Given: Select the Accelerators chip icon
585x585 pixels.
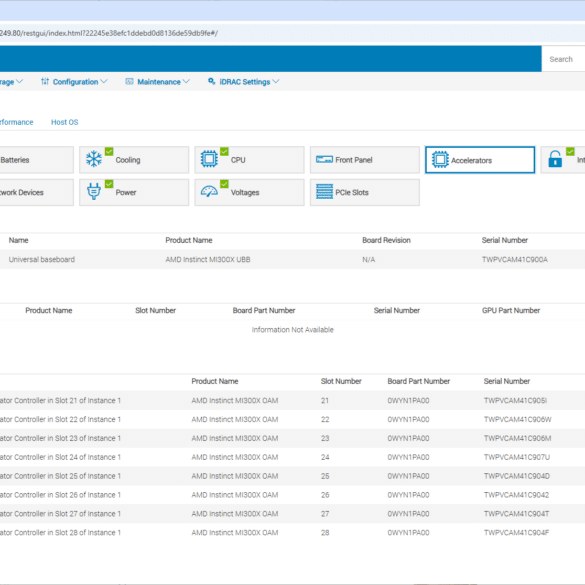Looking at the screenshot, I should [440, 160].
